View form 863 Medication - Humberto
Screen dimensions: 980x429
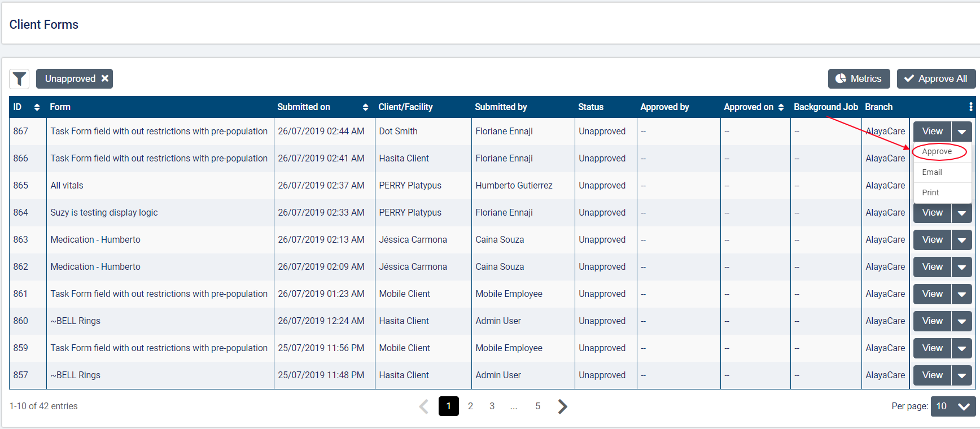point(932,240)
